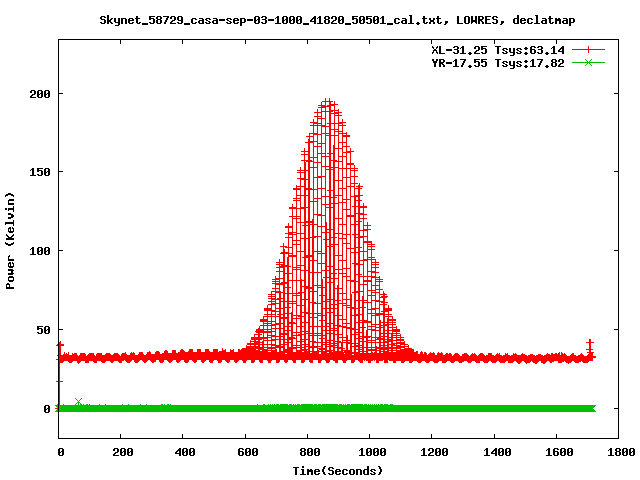Click the Power (Kelvin) y-axis label
640x480 pixels.
[10, 241]
